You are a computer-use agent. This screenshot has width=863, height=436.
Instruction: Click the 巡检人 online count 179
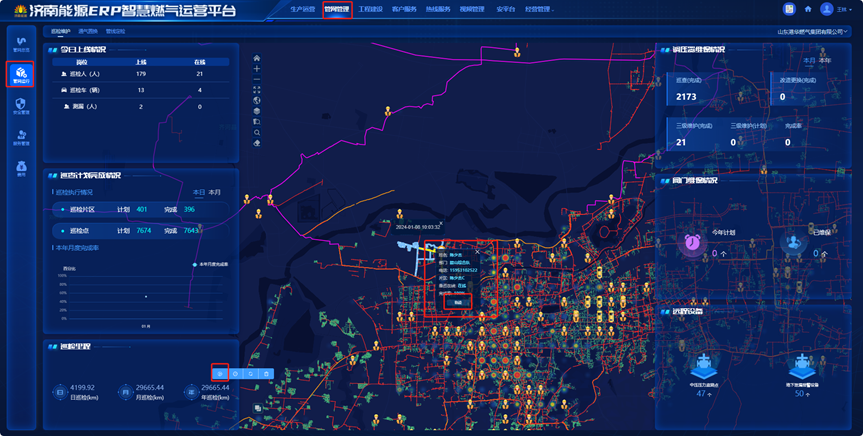pos(141,74)
